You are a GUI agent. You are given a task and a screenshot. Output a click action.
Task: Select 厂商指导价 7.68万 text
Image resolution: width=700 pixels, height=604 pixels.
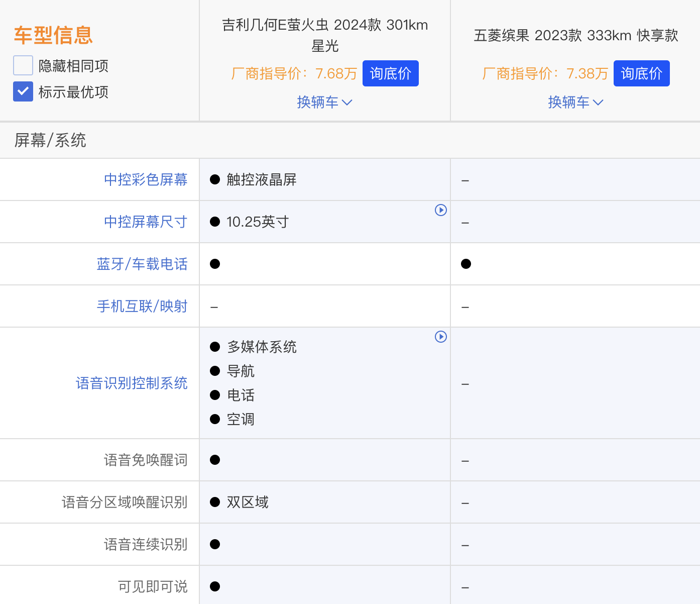click(294, 73)
